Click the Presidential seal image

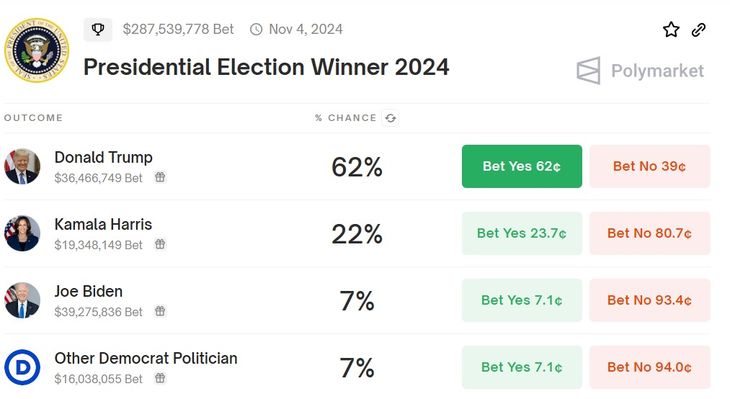click(37, 50)
